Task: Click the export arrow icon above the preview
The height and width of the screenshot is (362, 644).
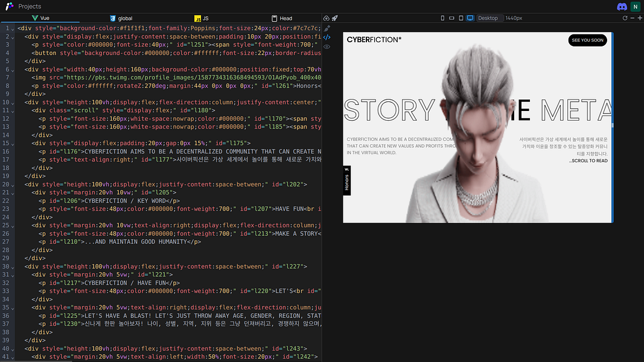Action: tap(326, 18)
